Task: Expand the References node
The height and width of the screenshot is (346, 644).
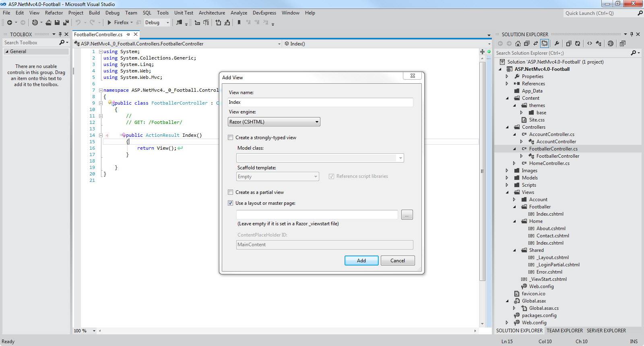Action: click(x=507, y=84)
